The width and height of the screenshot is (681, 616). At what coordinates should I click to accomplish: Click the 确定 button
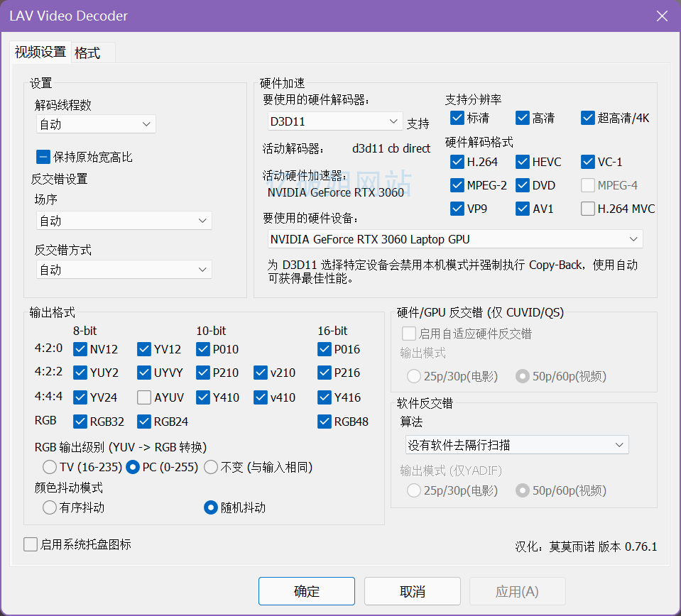coord(306,591)
